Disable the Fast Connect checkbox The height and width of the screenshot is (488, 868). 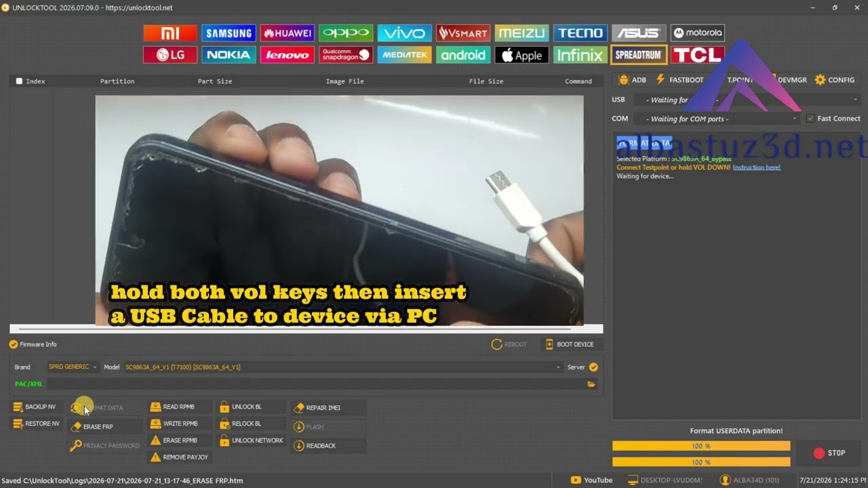[810, 119]
